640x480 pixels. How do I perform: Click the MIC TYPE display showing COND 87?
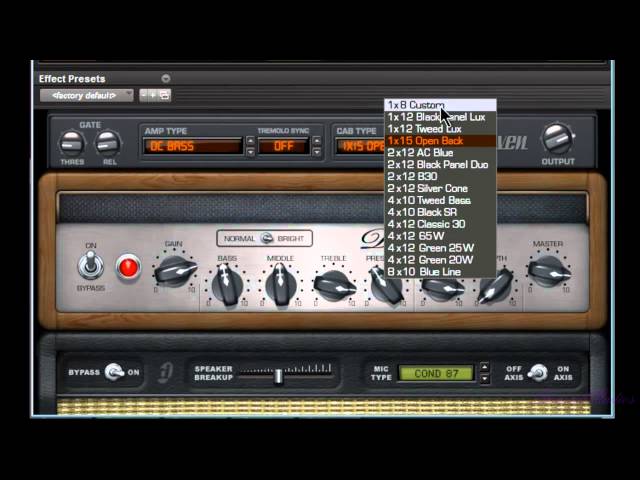click(436, 373)
